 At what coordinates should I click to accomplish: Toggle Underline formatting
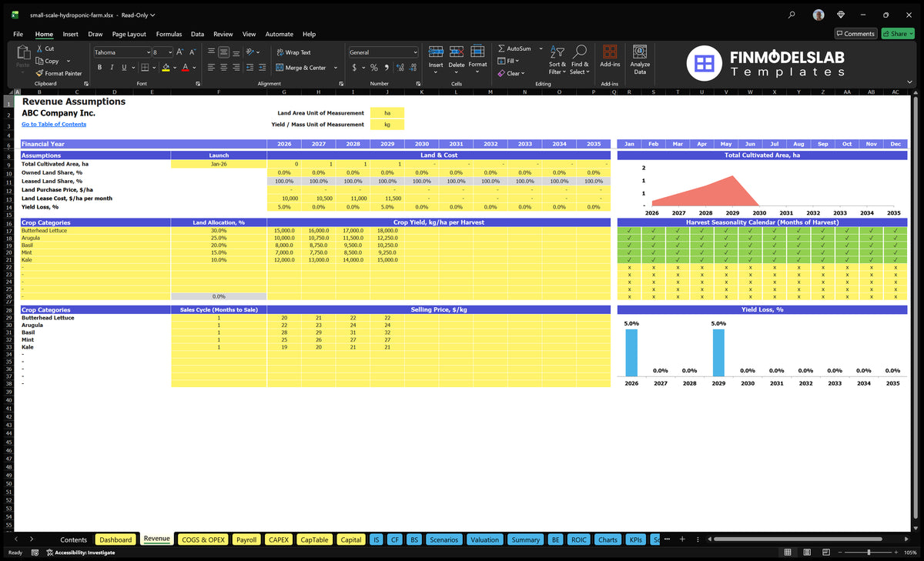[x=124, y=68]
